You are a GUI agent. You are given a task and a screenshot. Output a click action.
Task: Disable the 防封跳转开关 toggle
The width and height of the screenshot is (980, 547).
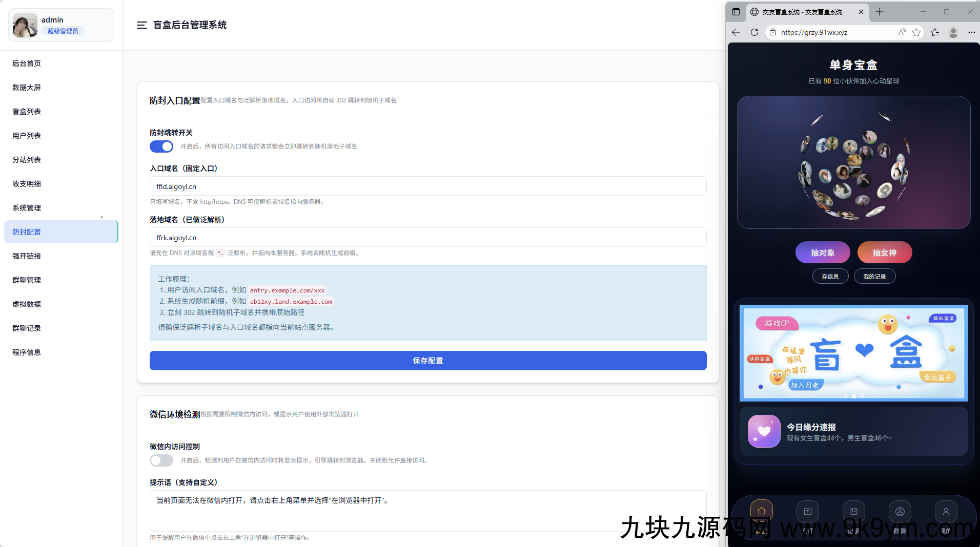click(161, 146)
